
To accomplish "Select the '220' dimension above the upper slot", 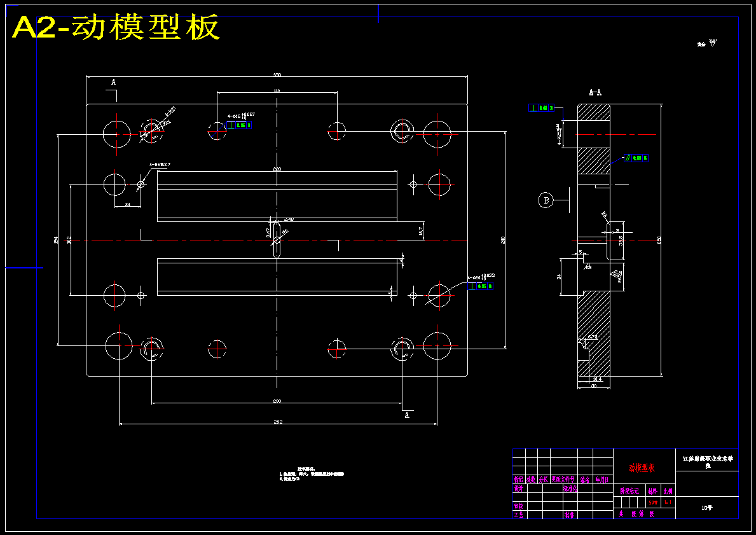I will tap(277, 169).
